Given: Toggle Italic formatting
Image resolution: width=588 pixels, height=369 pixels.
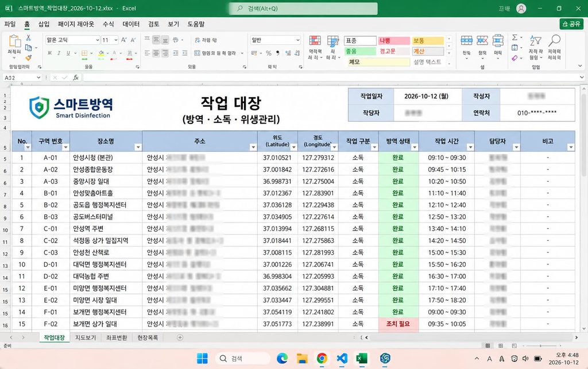Looking at the screenshot, I should pyautogui.click(x=59, y=53).
